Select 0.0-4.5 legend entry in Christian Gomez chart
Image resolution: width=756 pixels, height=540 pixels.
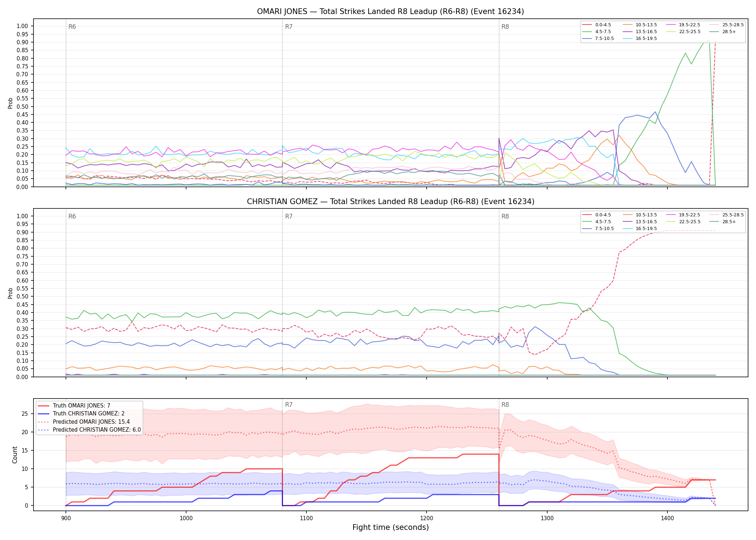point(597,215)
